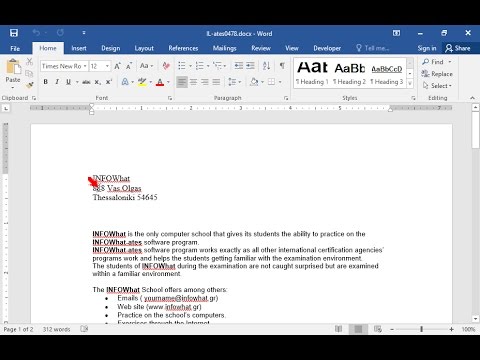
Task: Click the Strikethrough icon
Action: [86, 82]
